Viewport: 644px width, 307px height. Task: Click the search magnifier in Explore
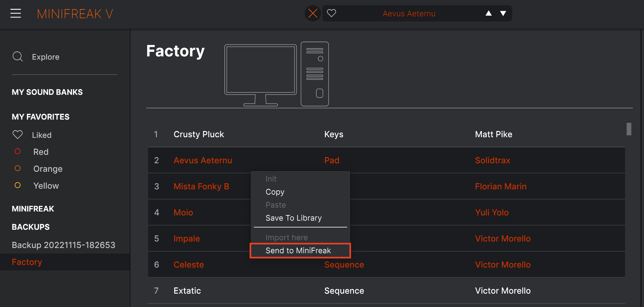(x=18, y=56)
